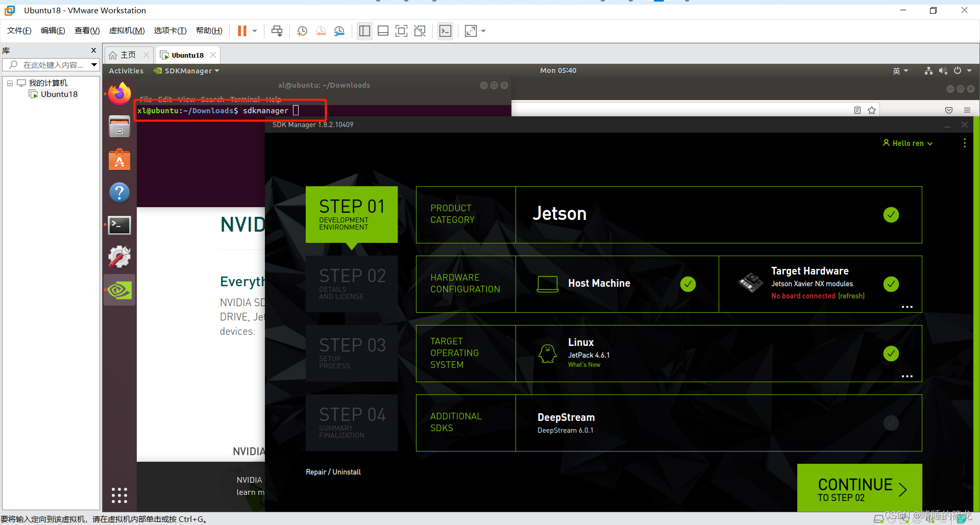Open the Files manager in the dock
The width and height of the screenshot is (980, 525).
pyautogui.click(x=119, y=127)
